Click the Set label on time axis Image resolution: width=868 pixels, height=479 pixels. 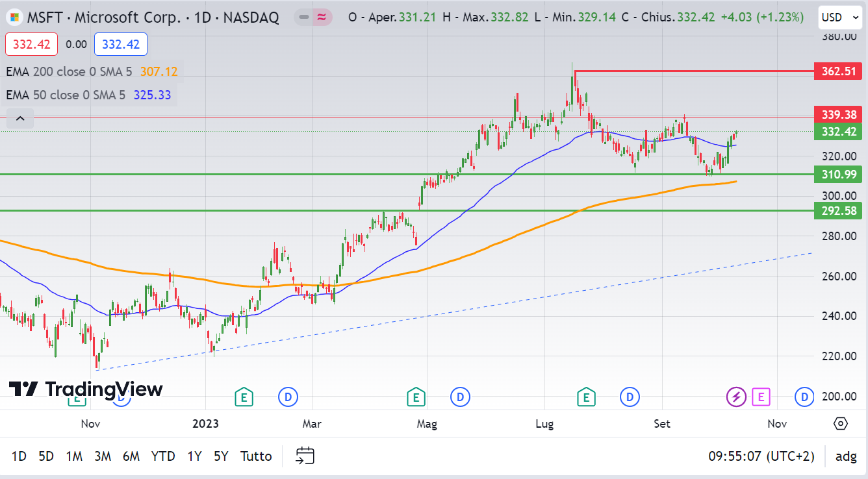click(662, 424)
